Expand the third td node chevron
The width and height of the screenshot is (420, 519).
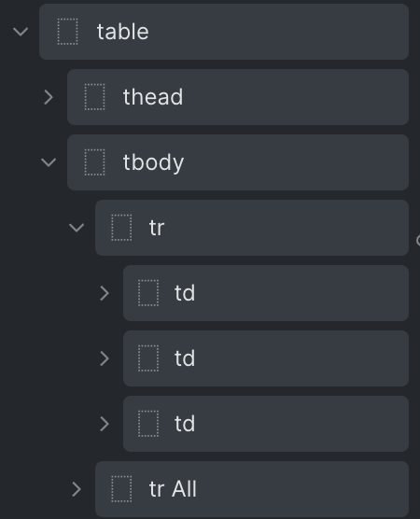pyautogui.click(x=105, y=424)
